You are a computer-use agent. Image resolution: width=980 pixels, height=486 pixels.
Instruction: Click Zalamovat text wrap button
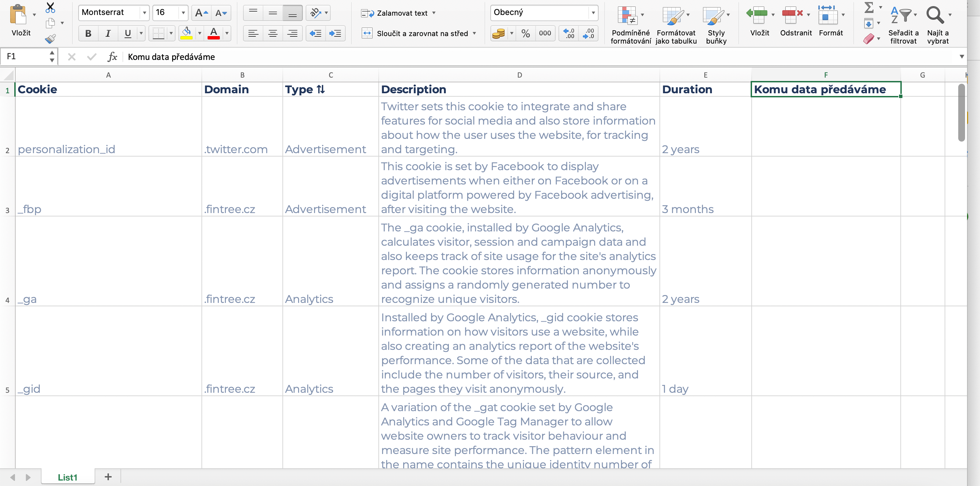(394, 13)
